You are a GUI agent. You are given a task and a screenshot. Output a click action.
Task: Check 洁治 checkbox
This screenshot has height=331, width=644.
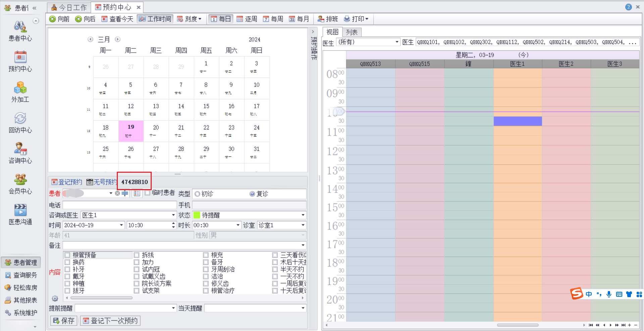click(x=206, y=276)
